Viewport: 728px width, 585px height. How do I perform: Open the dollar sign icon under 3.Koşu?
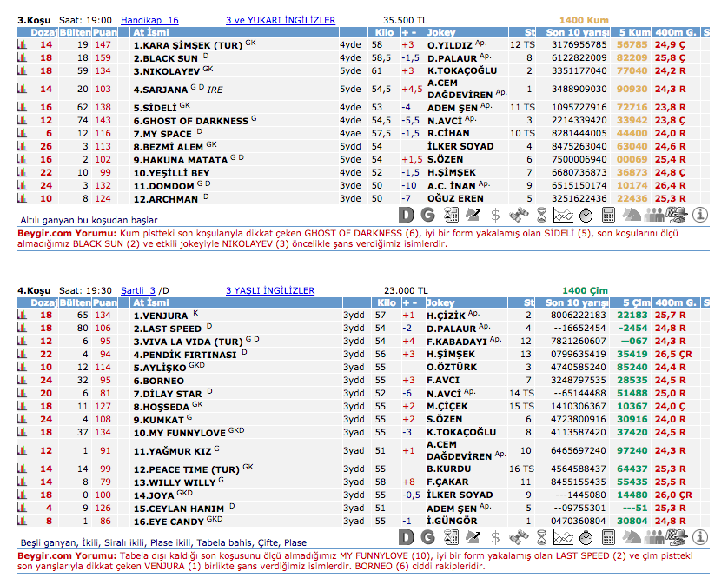coord(495,214)
